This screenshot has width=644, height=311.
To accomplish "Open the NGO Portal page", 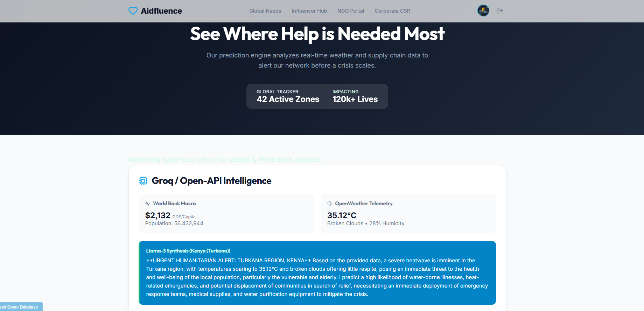I will pyautogui.click(x=351, y=11).
